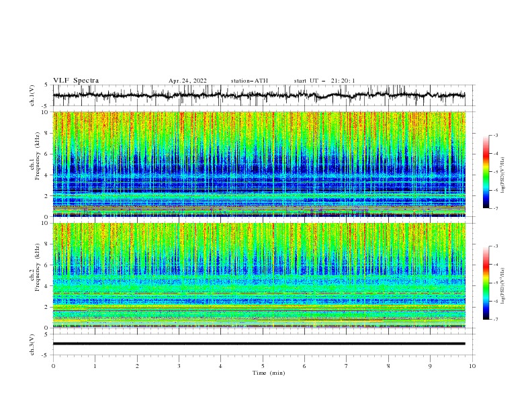
Task: Click the "1" minute tick label
Action: tap(95, 366)
